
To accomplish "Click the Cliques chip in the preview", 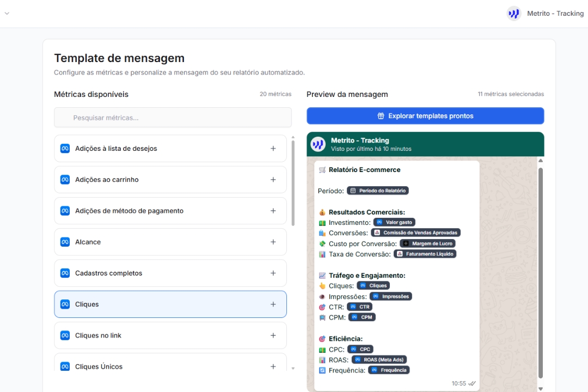I will [x=373, y=286].
